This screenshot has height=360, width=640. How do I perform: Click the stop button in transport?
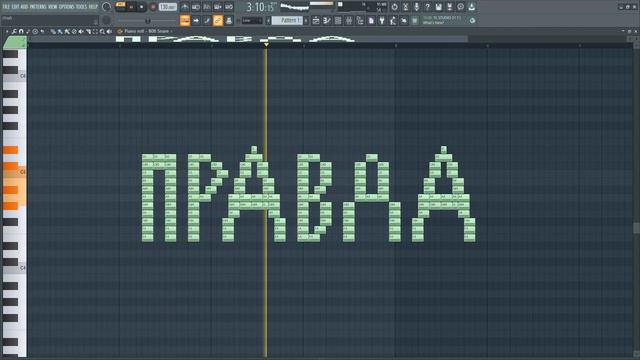142,7
